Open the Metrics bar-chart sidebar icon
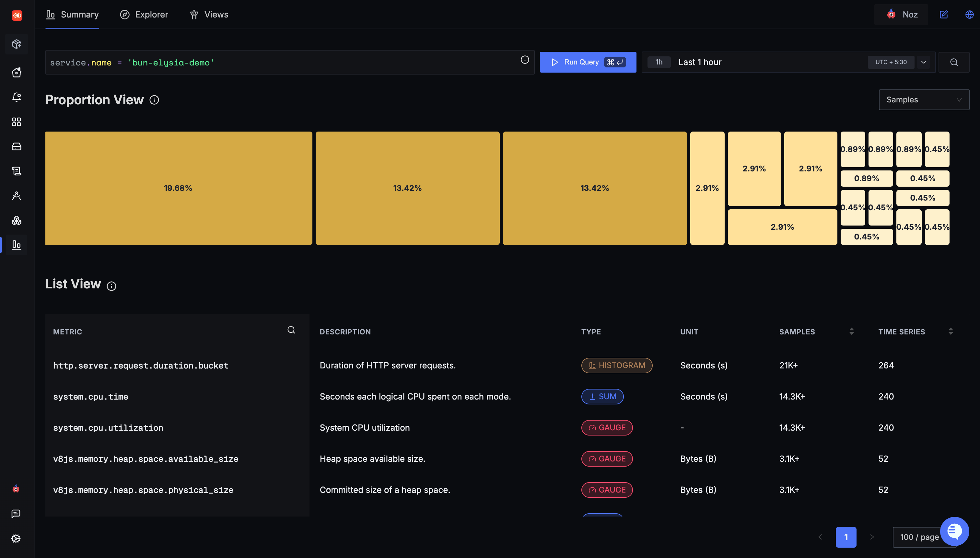 click(17, 245)
